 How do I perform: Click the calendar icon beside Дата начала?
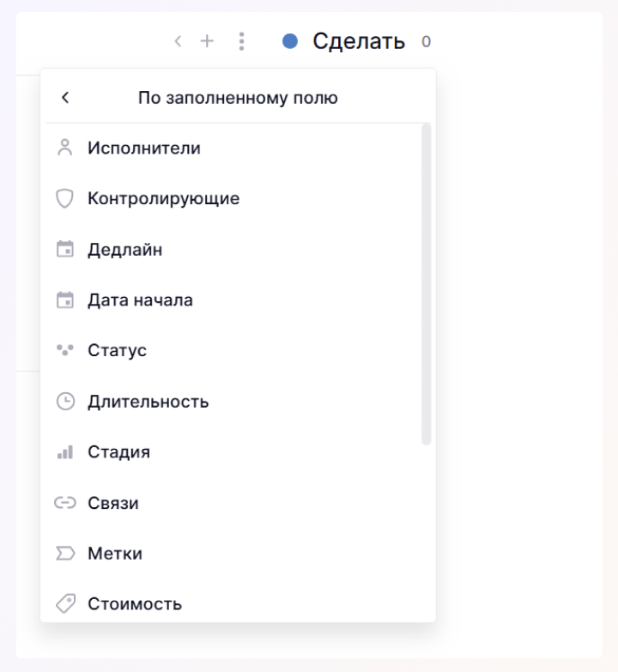coord(65,300)
